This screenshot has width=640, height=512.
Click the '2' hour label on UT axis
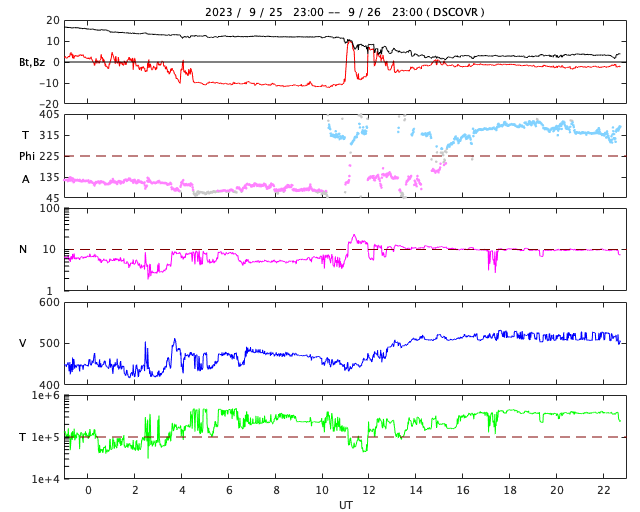coord(135,490)
